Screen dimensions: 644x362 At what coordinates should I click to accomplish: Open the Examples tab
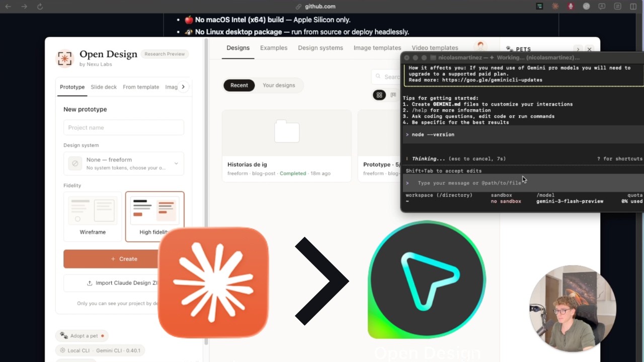point(274,48)
